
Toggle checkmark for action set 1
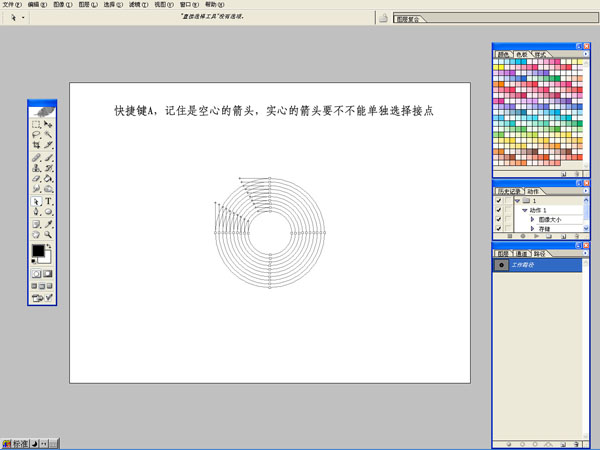(499, 200)
